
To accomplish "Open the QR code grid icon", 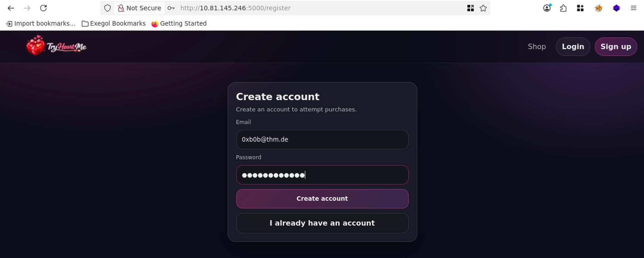I will (x=470, y=8).
